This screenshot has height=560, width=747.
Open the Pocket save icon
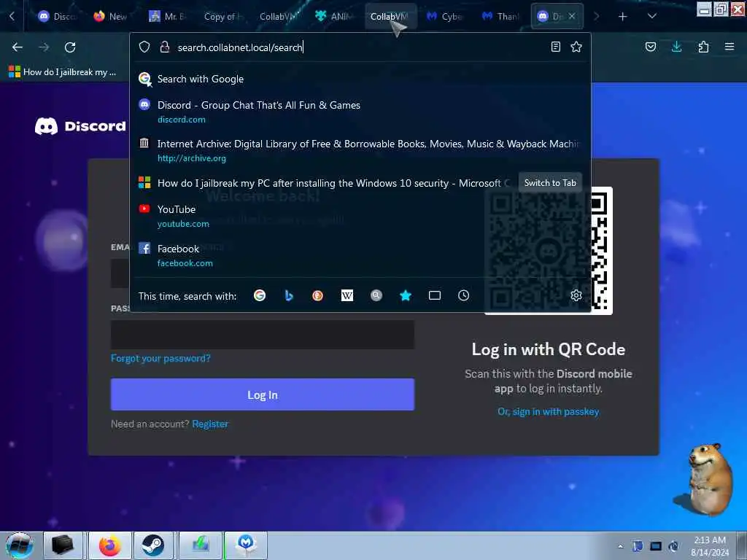pyautogui.click(x=651, y=47)
